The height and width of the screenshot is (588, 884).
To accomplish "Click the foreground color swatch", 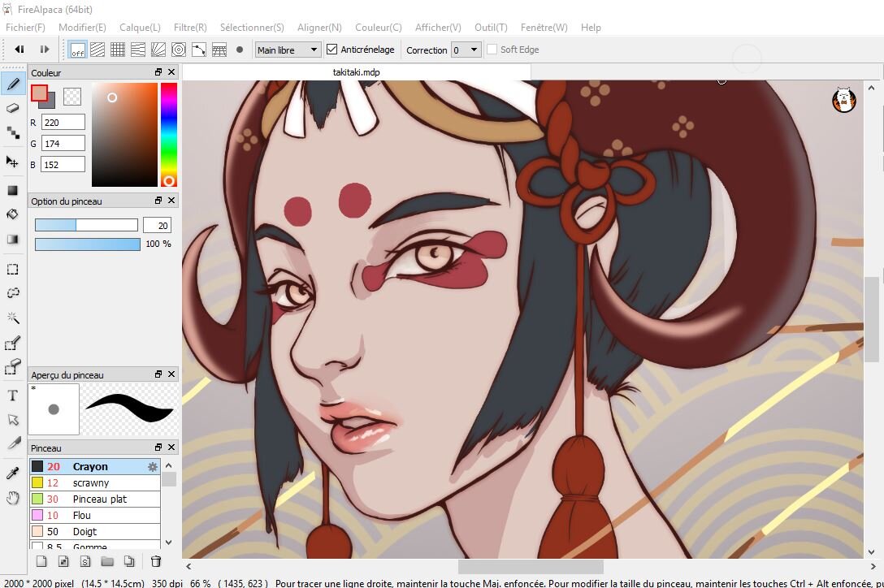I will coord(39,93).
